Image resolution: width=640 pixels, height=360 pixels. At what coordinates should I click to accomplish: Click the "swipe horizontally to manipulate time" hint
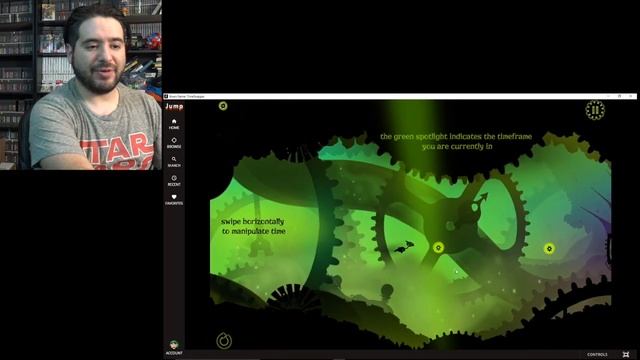253,227
